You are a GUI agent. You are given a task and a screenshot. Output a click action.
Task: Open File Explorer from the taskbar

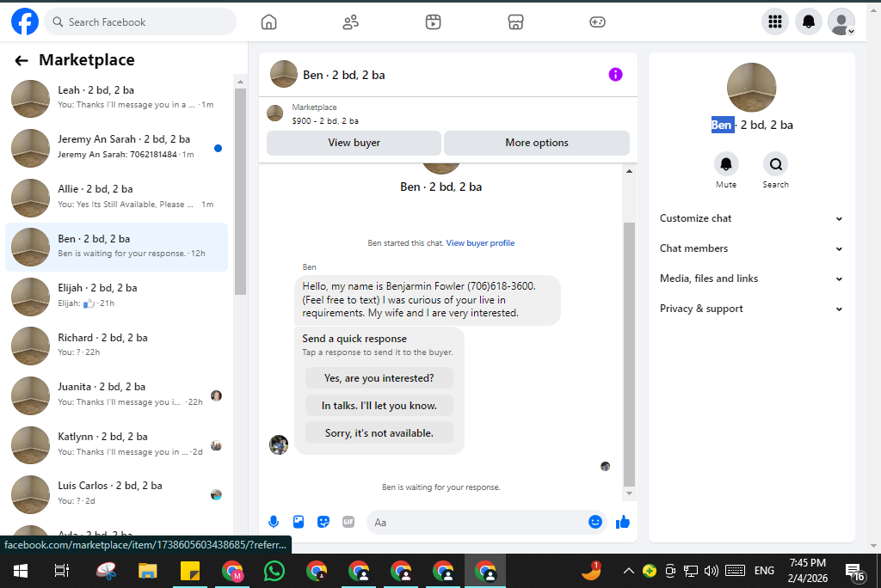pyautogui.click(x=148, y=571)
